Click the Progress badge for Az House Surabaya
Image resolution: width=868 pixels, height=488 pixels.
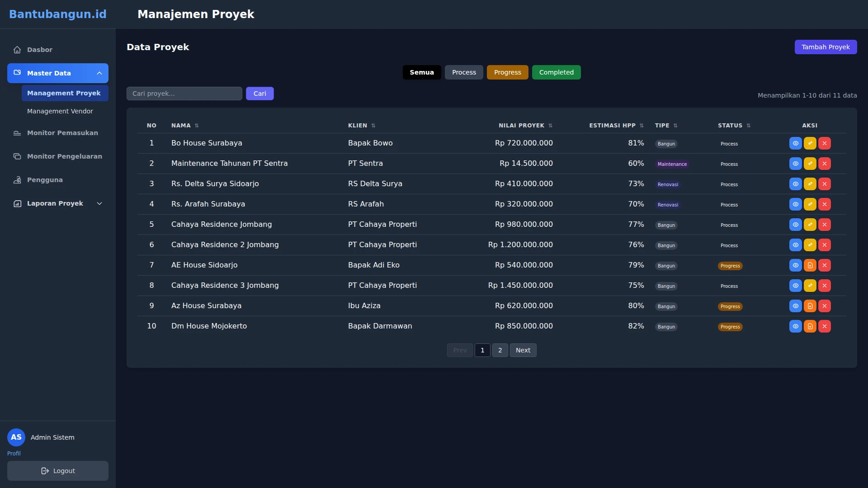tap(730, 306)
